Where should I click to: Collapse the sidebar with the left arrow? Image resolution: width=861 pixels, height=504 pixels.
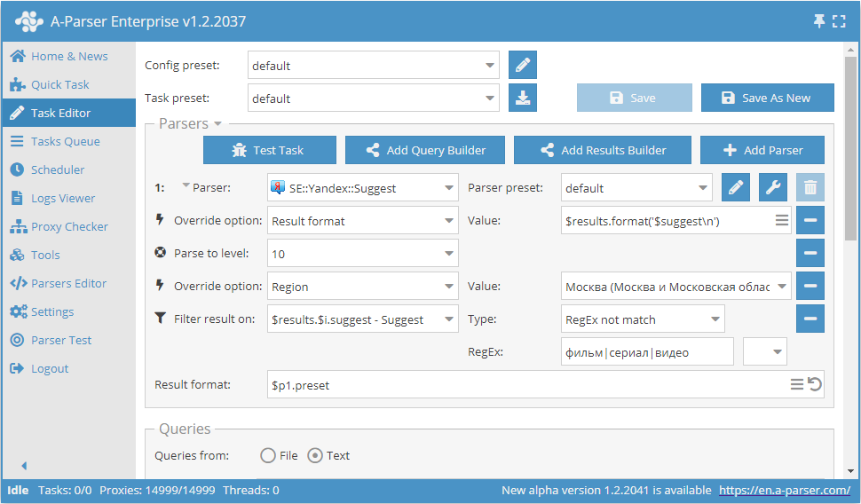(x=24, y=466)
